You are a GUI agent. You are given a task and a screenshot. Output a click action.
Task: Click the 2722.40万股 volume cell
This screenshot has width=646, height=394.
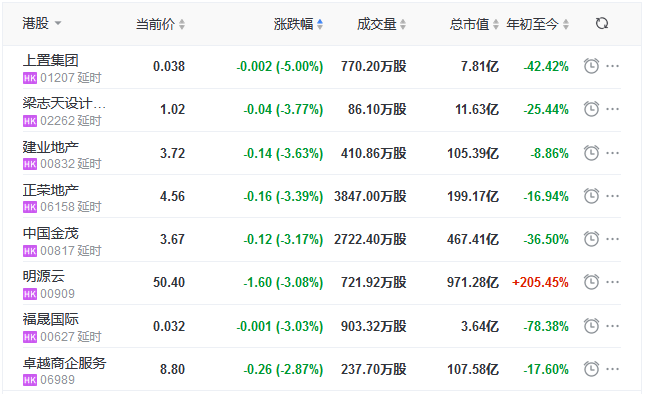click(370, 239)
